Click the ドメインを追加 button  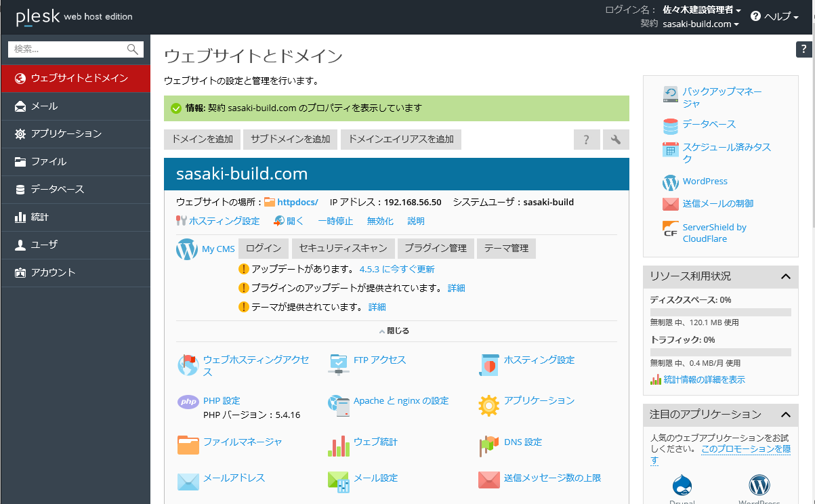tap(202, 139)
